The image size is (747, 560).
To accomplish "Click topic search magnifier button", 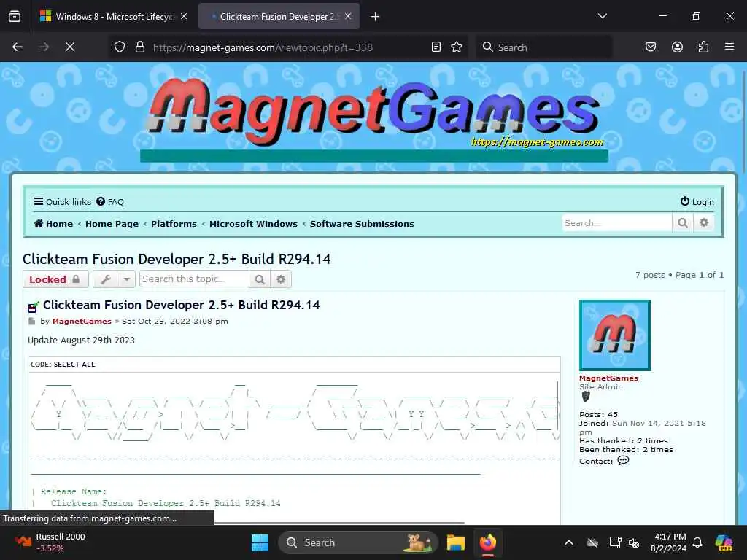I will tap(260, 279).
